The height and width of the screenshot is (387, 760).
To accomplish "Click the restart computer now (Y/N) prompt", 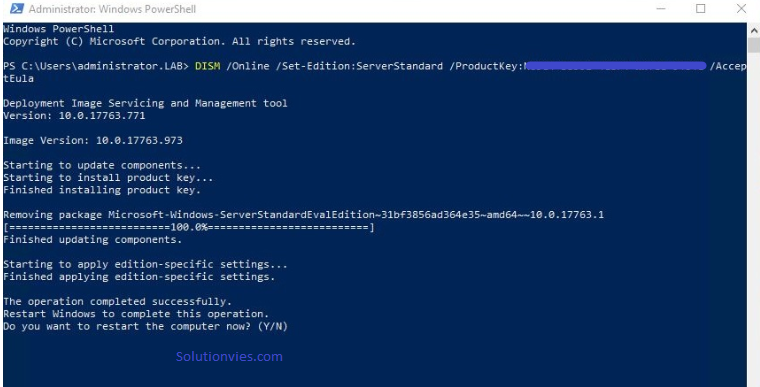I will pos(145,326).
